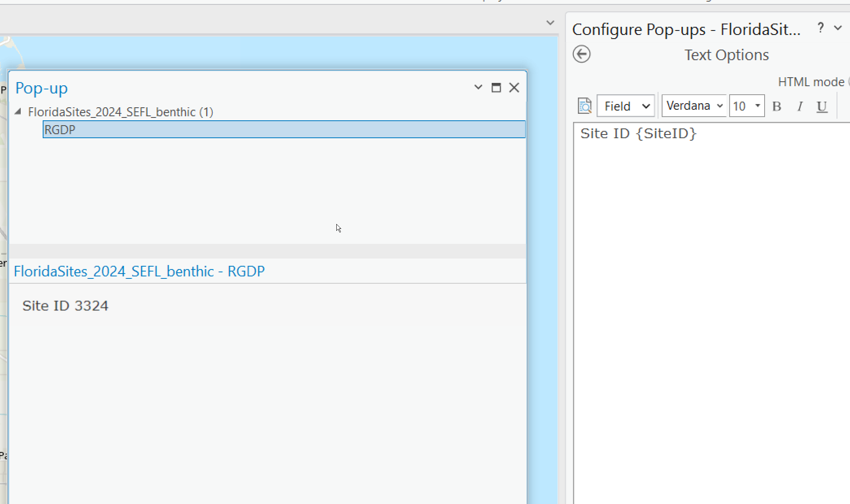Apply bold formatting to pop-up text
This screenshot has height=504, width=850.
click(777, 106)
